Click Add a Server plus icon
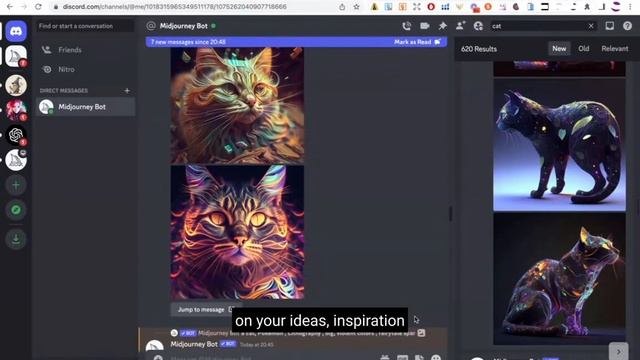640x360 pixels. coord(16,185)
